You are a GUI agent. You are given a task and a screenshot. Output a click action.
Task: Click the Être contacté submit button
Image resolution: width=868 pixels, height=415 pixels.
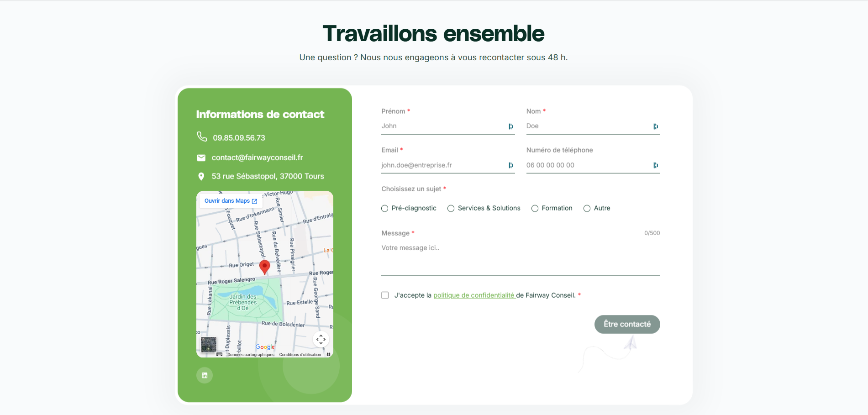pyautogui.click(x=627, y=324)
